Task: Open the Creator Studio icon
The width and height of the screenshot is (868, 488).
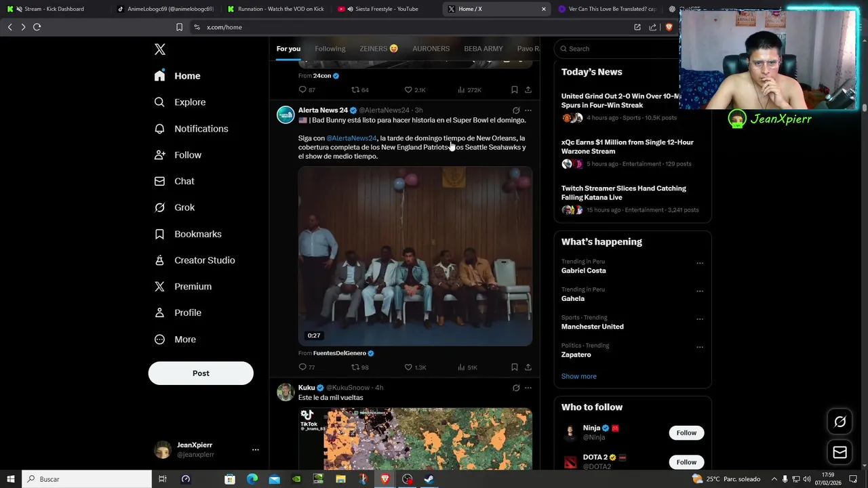Action: 159,260
